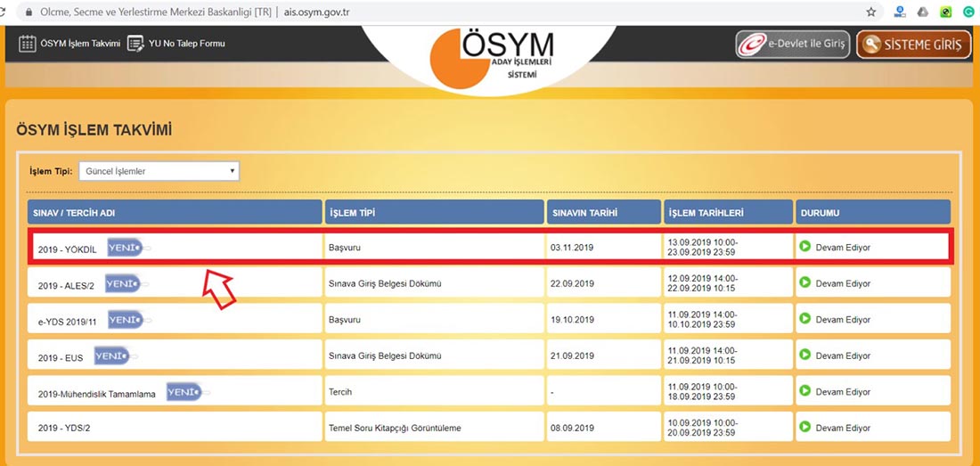The height and width of the screenshot is (466, 980).
Task: Bookmark page with the star icon
Action: tap(870, 12)
